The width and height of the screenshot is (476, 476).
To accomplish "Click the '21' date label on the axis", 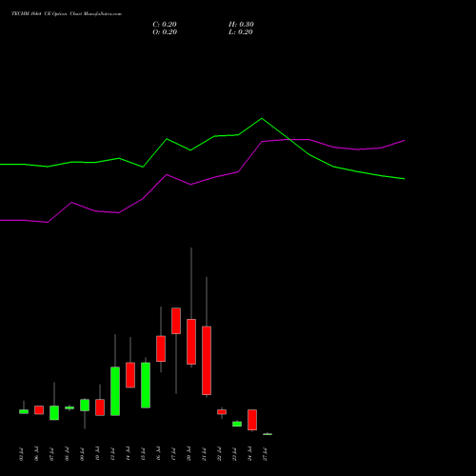I will [204, 454].
